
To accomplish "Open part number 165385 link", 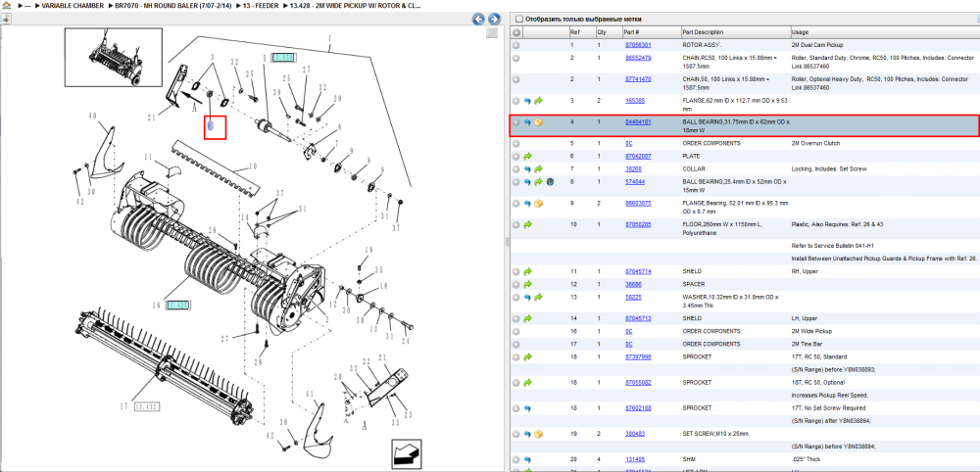I will click(x=635, y=101).
